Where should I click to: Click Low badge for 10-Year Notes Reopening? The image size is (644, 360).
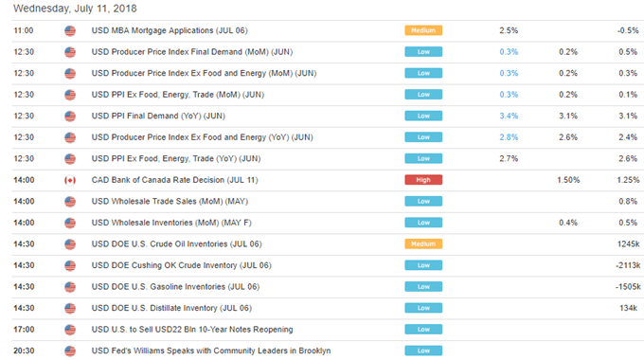point(423,330)
